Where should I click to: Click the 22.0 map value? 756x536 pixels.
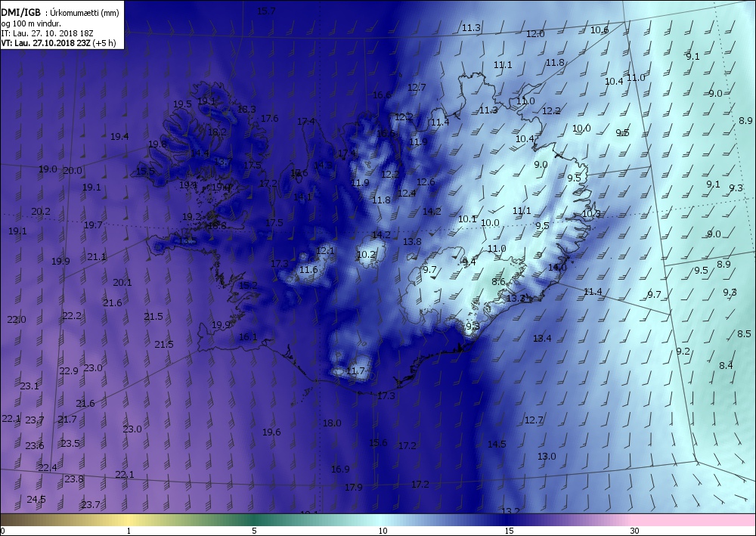coord(17,320)
